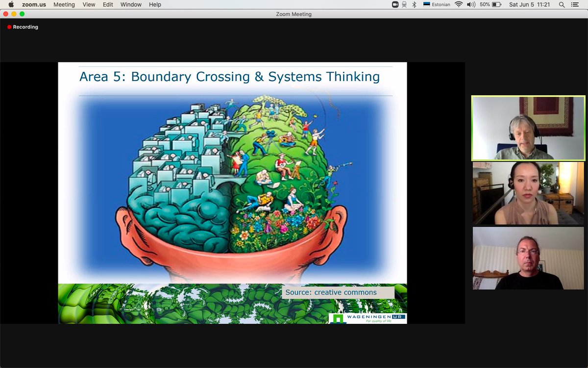Viewport: 588px width, 368px height.
Task: Open the Wi-Fi status menu
Action: (x=459, y=4)
